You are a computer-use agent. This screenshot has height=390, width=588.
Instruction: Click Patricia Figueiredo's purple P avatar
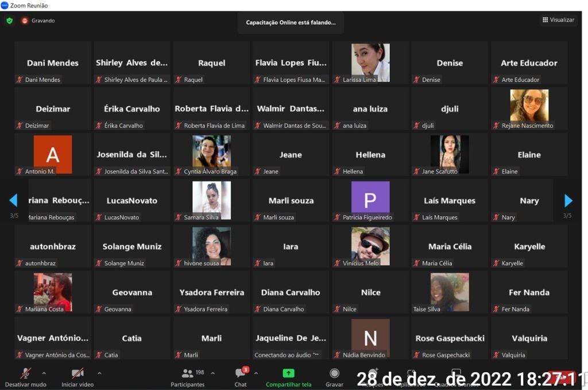pyautogui.click(x=370, y=198)
